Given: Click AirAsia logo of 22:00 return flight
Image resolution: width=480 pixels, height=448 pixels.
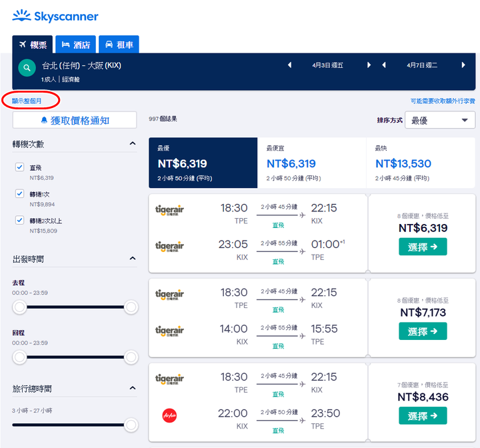Looking at the screenshot, I should pyautogui.click(x=169, y=415).
